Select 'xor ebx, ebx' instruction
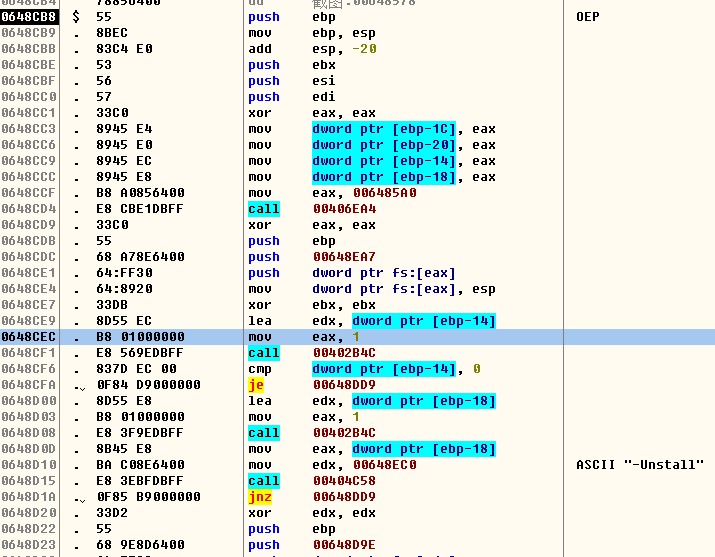Image resolution: width=715 pixels, height=557 pixels. [312, 304]
